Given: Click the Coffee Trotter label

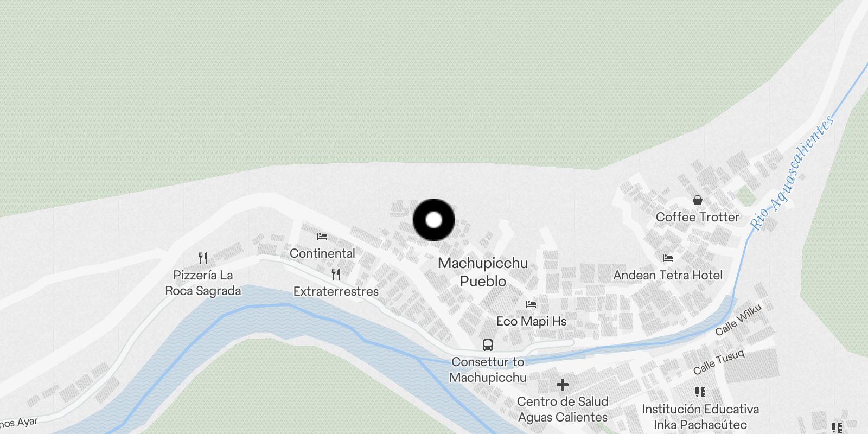Looking at the screenshot, I should point(698,217).
